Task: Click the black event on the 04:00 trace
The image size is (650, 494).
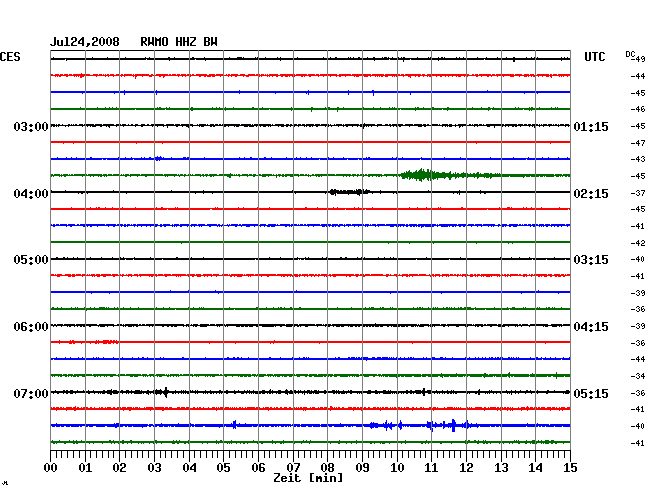Action: click(x=349, y=192)
